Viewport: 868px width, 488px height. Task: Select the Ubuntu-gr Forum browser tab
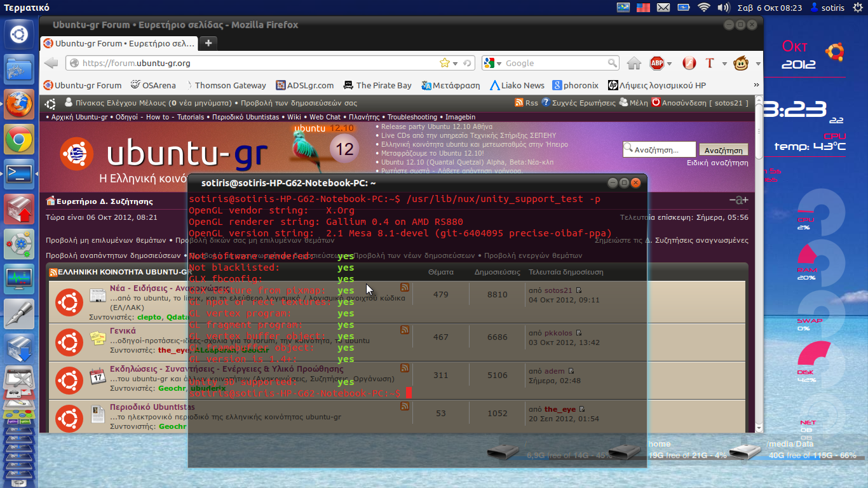point(119,44)
